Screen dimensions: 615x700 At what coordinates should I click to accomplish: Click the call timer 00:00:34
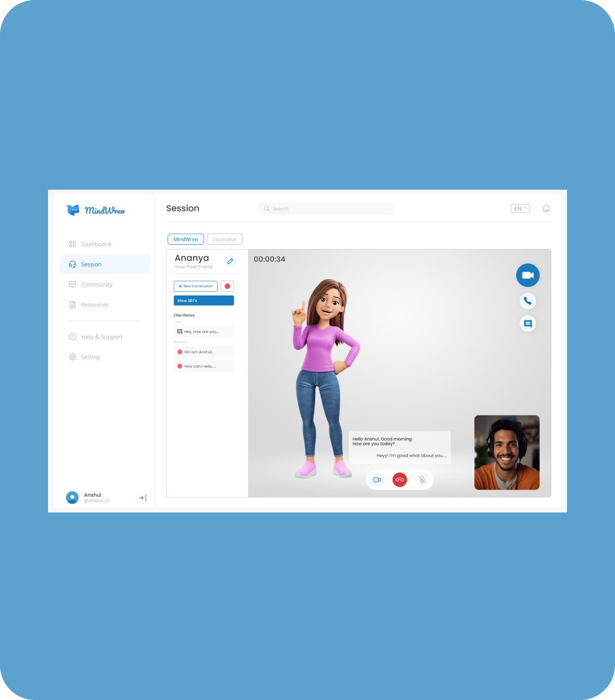coord(269,259)
